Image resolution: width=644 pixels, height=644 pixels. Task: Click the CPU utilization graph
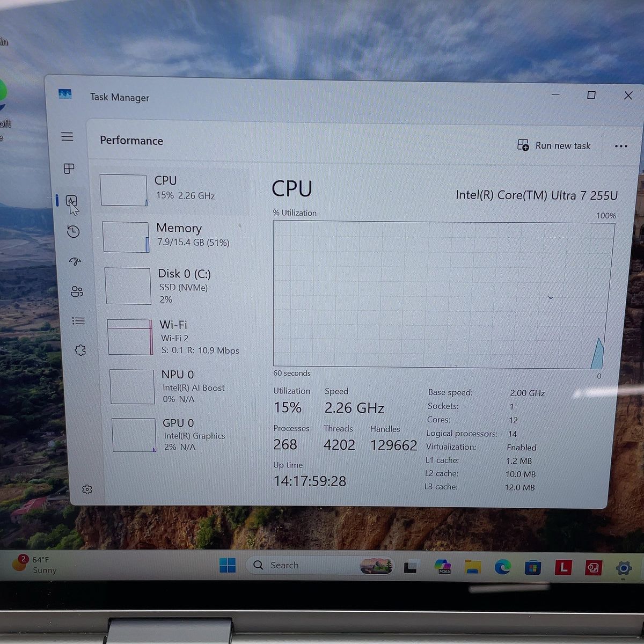[443, 295]
